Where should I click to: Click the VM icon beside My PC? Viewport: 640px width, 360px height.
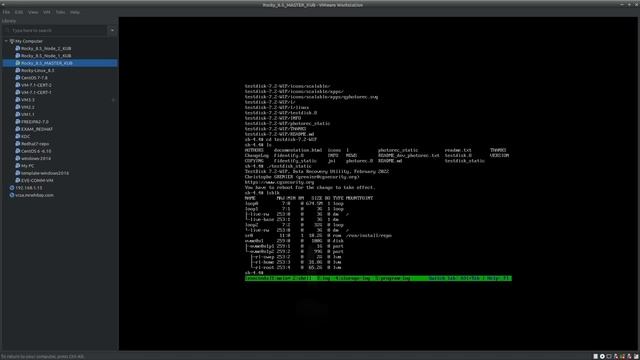coord(18,166)
